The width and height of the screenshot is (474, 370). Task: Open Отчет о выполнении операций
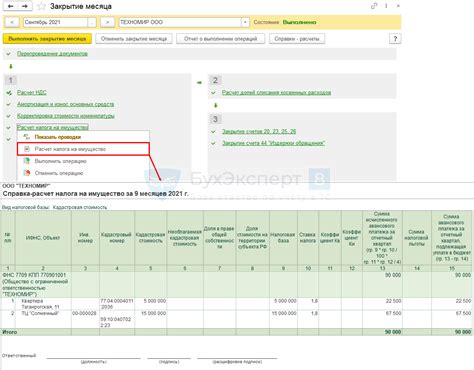click(x=221, y=39)
